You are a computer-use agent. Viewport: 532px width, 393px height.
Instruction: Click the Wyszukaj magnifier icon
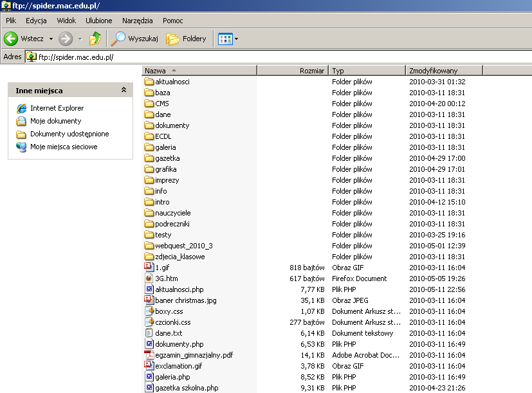[118, 39]
